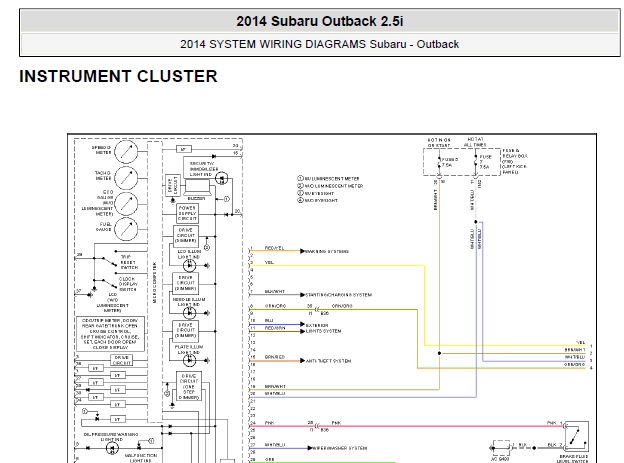Image resolution: width=624 pixels, height=463 pixels.
Task: Select the Anti-Theft System reference label
Action: click(328, 361)
